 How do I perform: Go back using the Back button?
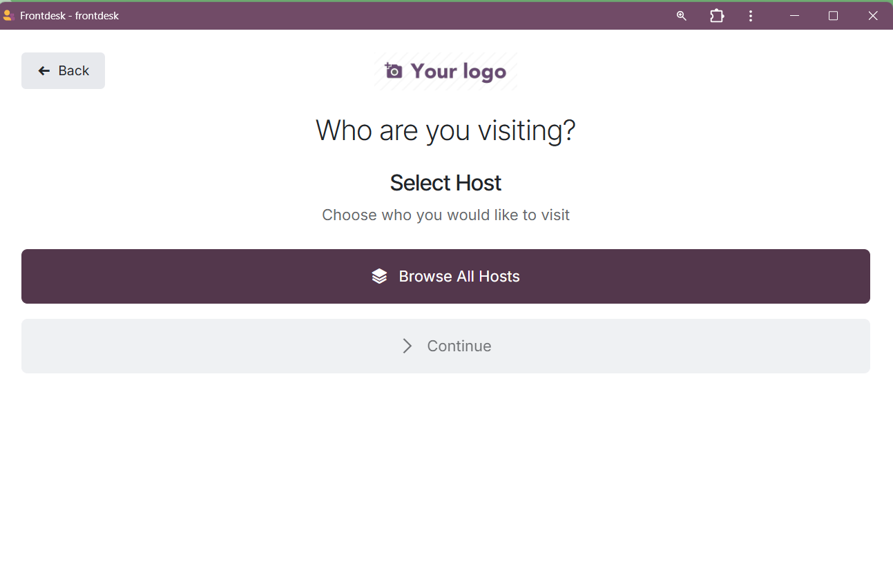click(x=63, y=70)
